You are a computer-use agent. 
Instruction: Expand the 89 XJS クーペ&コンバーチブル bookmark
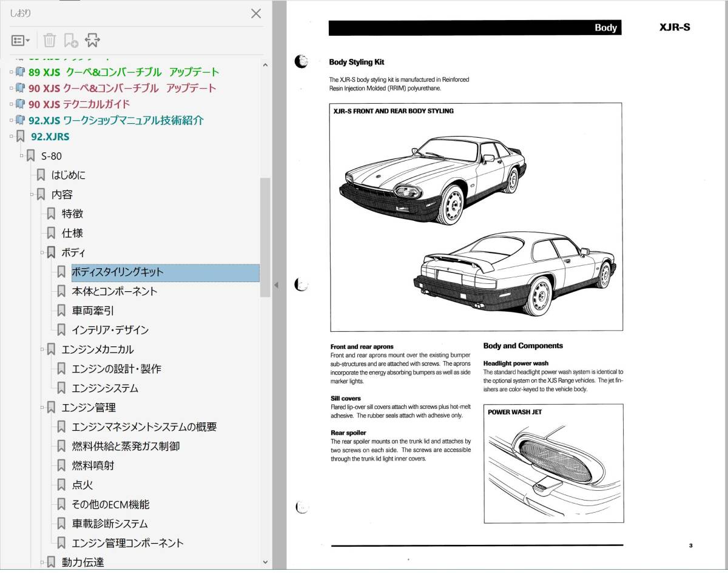[x=10, y=72]
